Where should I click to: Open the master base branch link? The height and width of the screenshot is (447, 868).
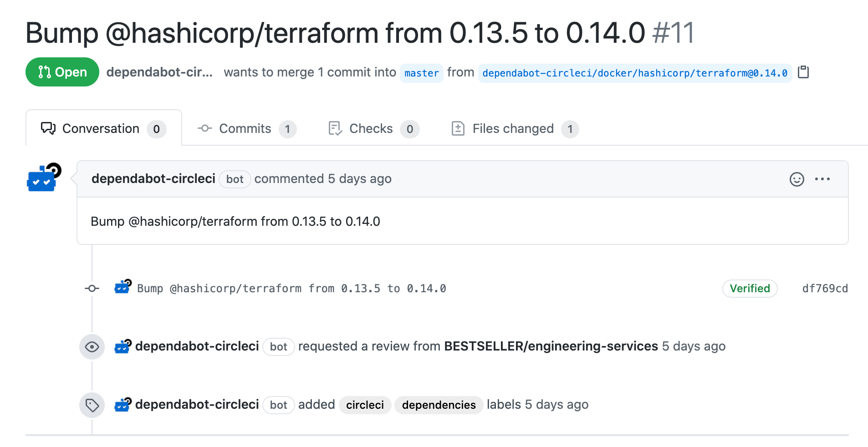pos(422,73)
